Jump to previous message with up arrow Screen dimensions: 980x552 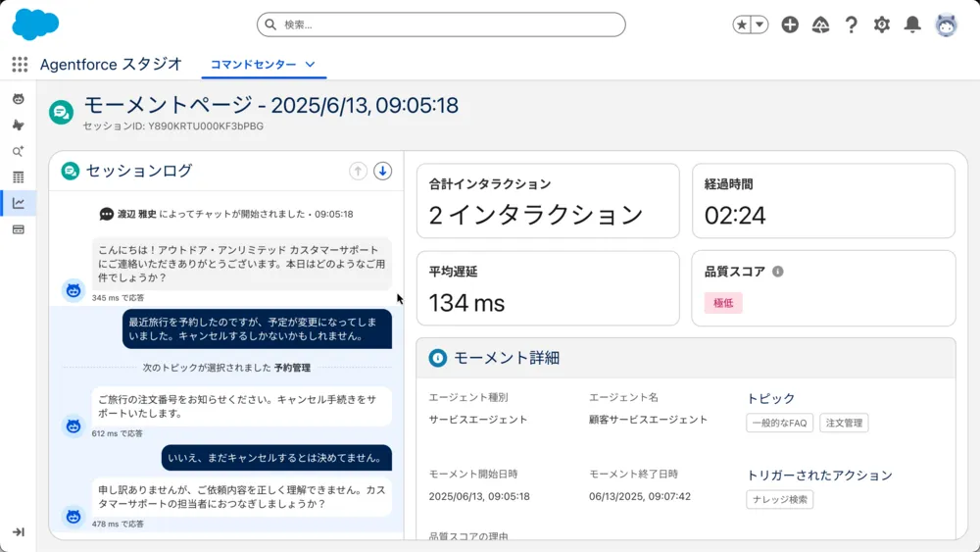pos(358,171)
